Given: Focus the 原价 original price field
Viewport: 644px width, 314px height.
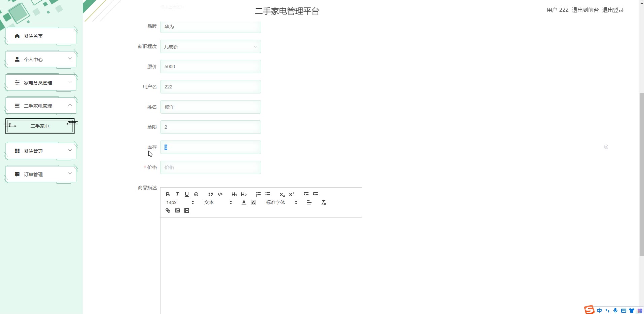Looking at the screenshot, I should tap(211, 67).
